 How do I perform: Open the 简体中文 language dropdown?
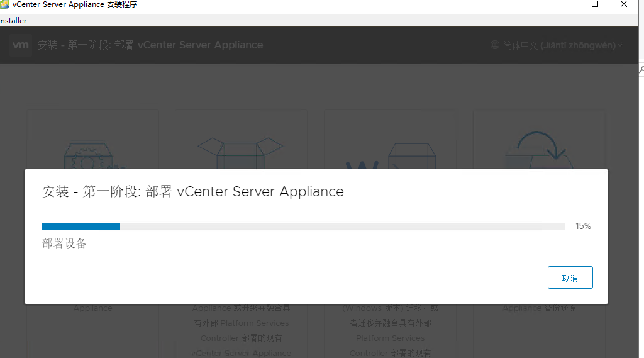point(557,45)
